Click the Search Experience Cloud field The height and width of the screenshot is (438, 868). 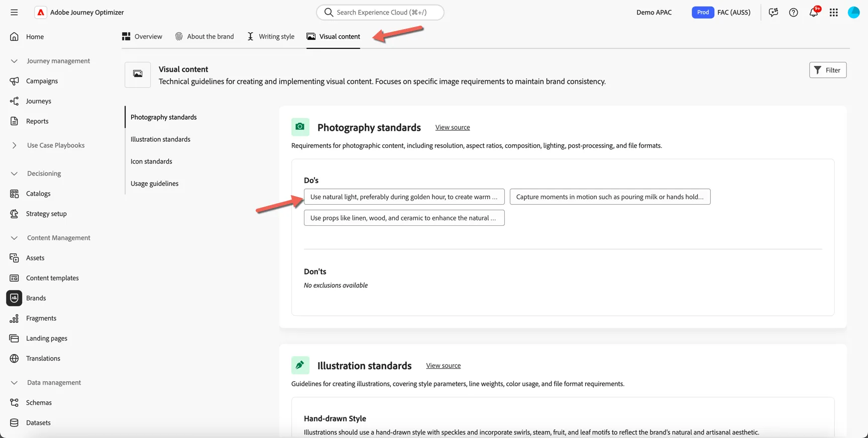pos(380,12)
